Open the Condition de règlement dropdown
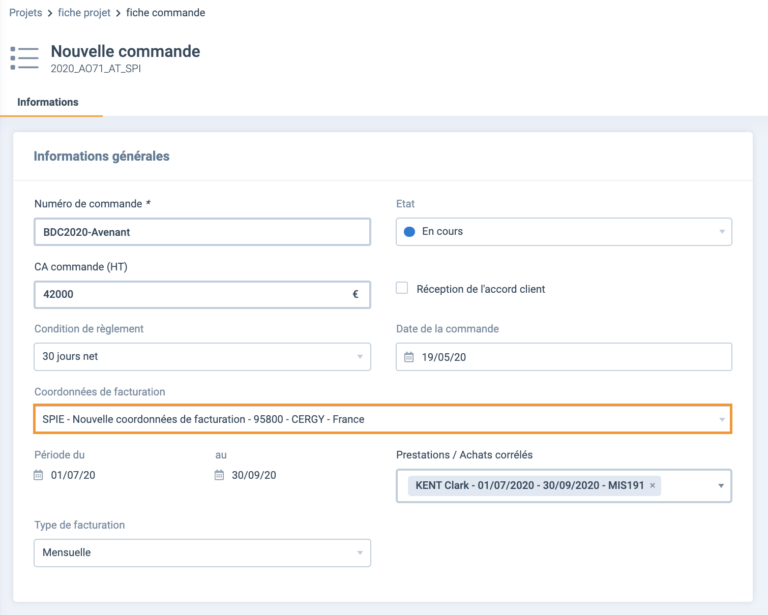Viewport: 768px width, 615px height. point(202,356)
